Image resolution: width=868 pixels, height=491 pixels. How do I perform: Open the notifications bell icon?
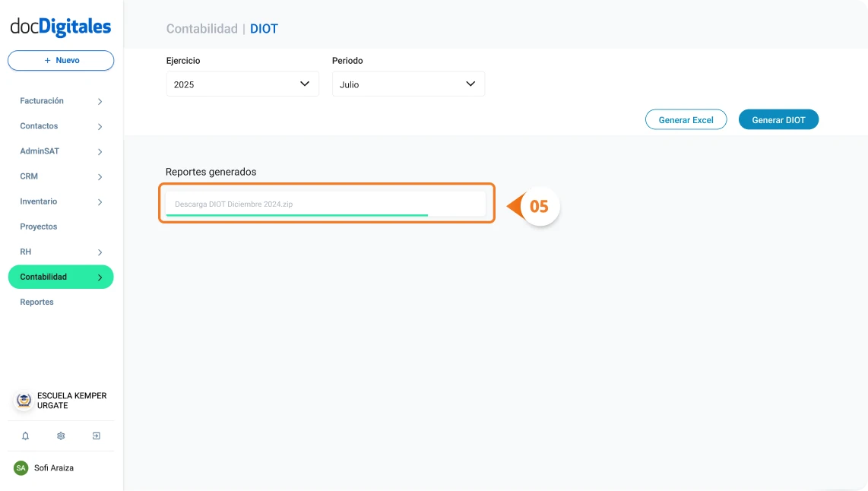(x=25, y=436)
